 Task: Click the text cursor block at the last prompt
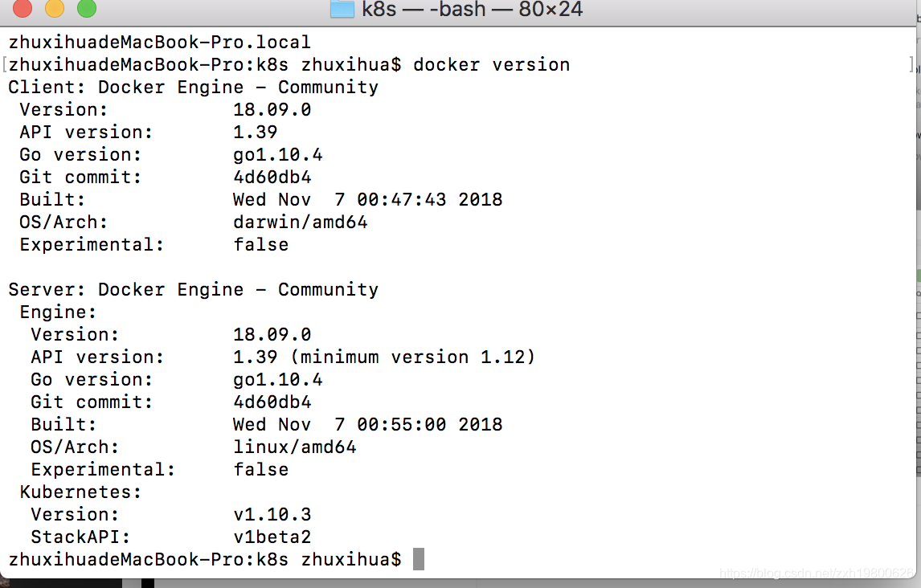(418, 558)
